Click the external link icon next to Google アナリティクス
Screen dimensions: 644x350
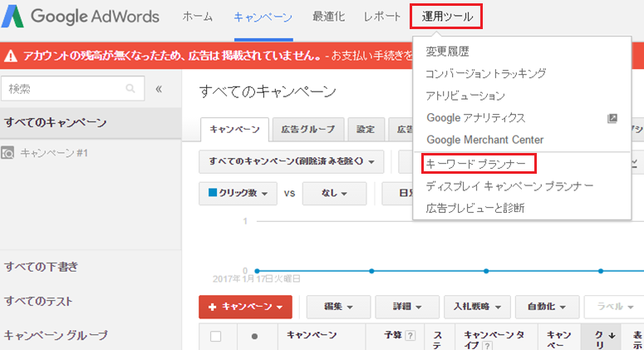612,118
